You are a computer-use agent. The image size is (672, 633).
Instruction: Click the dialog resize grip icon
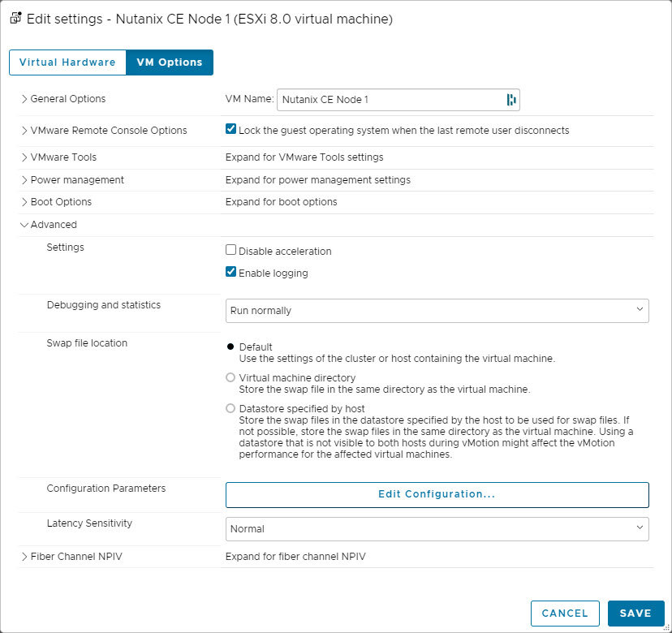(x=666, y=627)
